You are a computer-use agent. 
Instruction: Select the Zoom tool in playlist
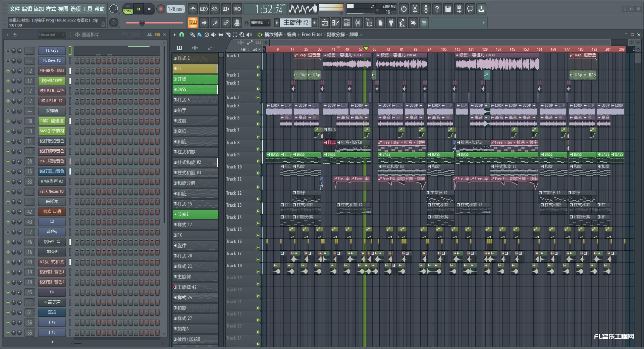(x=242, y=35)
